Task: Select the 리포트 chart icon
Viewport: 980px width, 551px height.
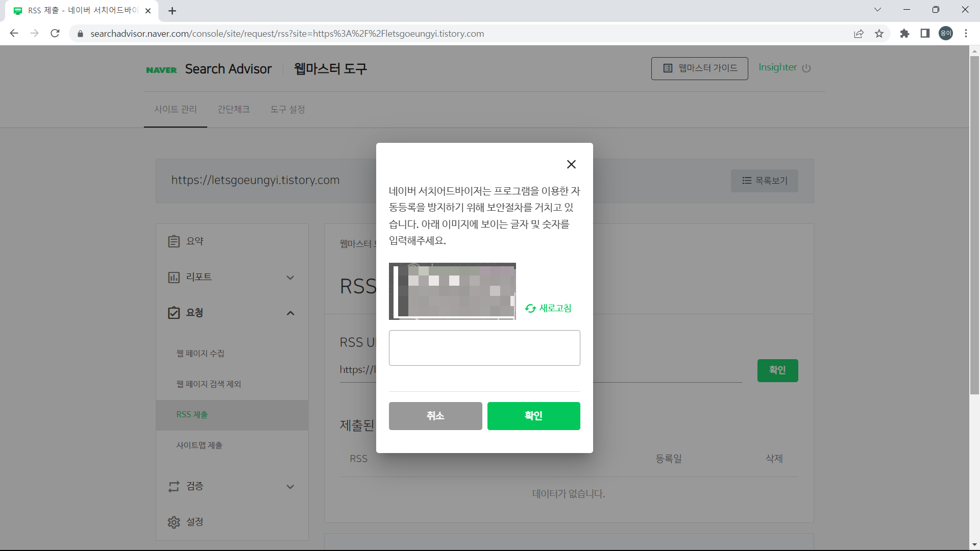Action: (174, 277)
